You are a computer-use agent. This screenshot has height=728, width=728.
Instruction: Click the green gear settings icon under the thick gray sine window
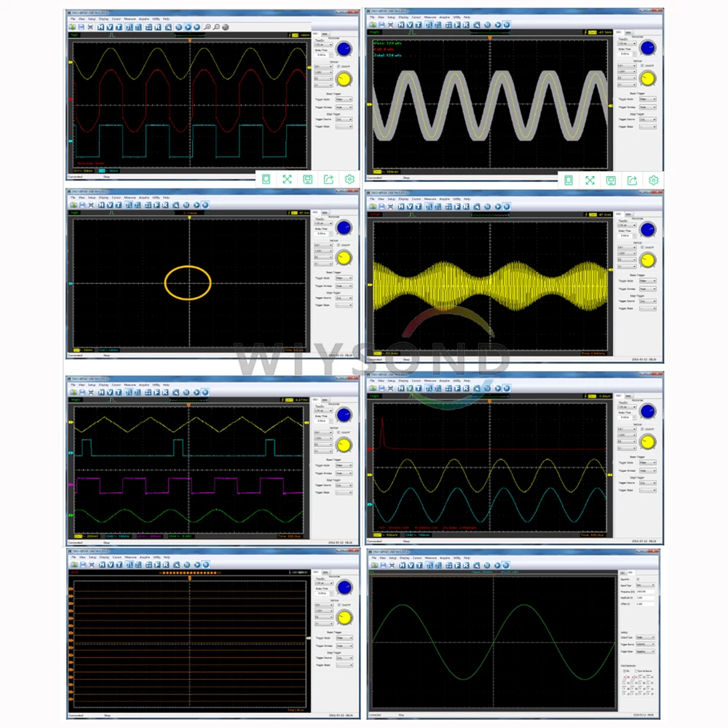(653, 180)
